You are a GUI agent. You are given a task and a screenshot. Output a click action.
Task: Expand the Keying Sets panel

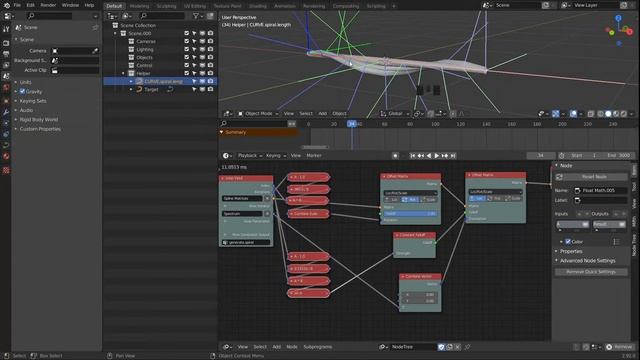[33, 101]
